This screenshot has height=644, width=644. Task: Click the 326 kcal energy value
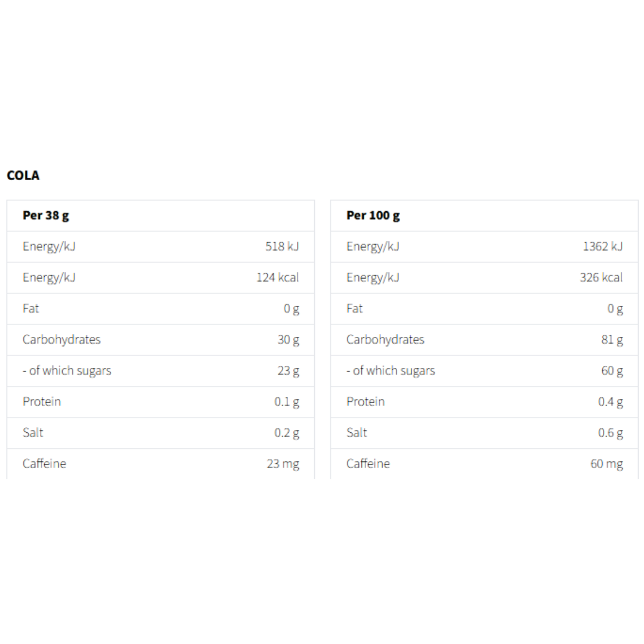[x=601, y=277]
